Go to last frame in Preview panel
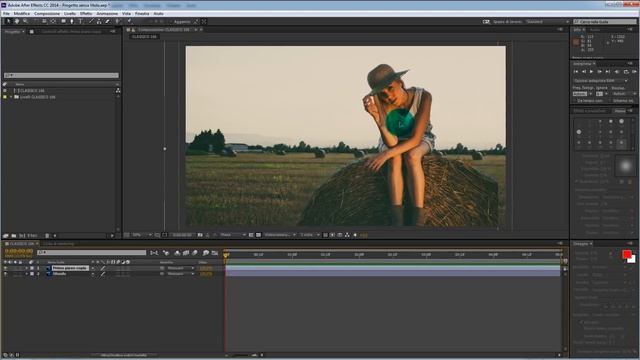 click(608, 71)
